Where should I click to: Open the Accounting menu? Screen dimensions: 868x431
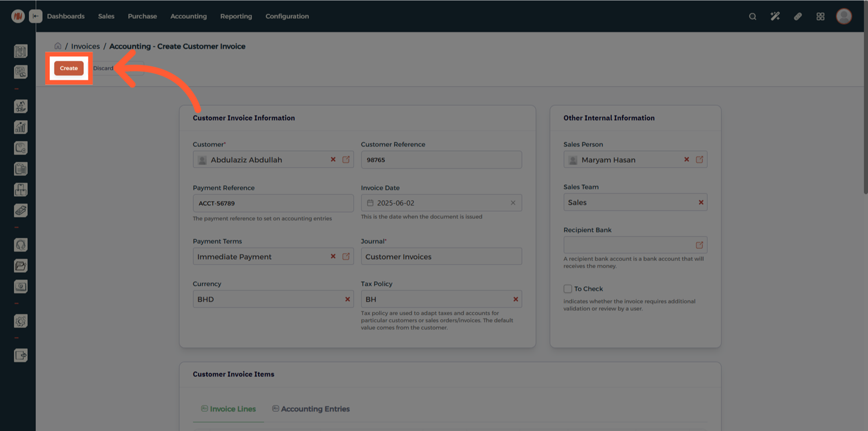pos(188,16)
